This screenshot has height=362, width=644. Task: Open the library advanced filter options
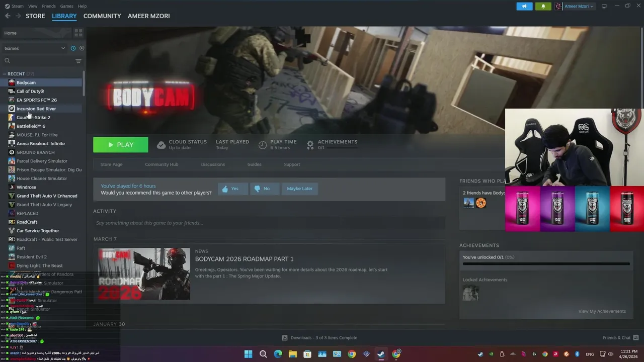pyautogui.click(x=78, y=61)
